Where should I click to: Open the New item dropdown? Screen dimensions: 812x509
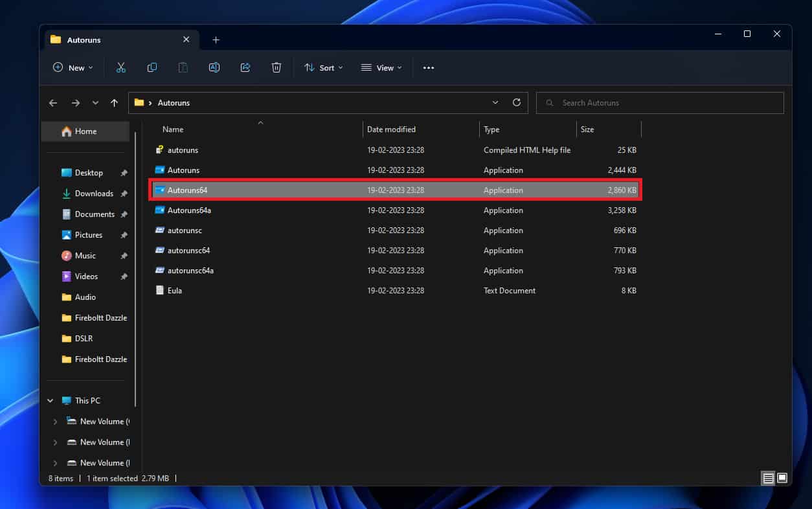(73, 67)
